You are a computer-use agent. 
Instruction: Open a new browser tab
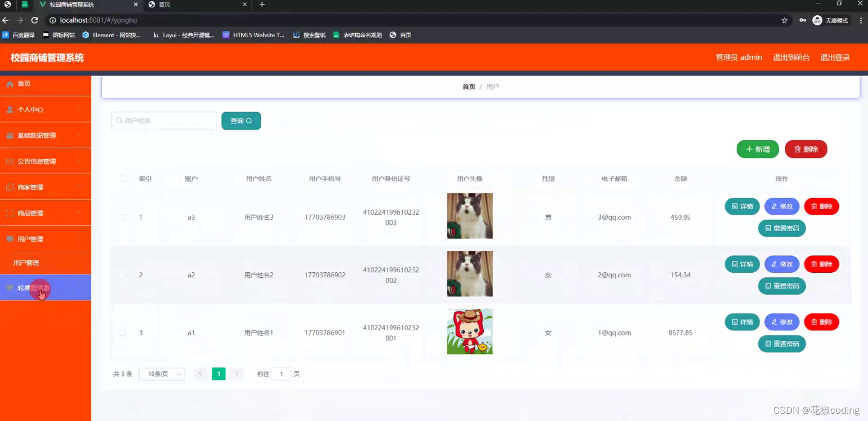pyautogui.click(x=262, y=5)
